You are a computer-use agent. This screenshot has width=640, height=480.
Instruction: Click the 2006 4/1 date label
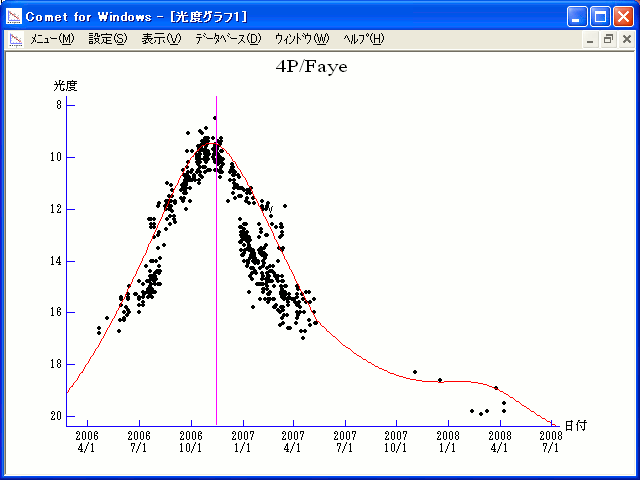coord(87,442)
